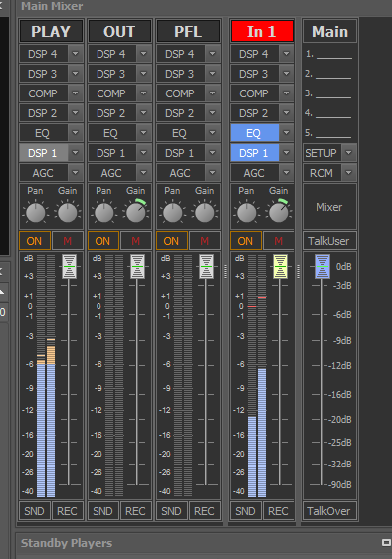Click the PFL channel fader handle
Image resolution: width=392 pixels, height=559 pixels.
(x=207, y=267)
